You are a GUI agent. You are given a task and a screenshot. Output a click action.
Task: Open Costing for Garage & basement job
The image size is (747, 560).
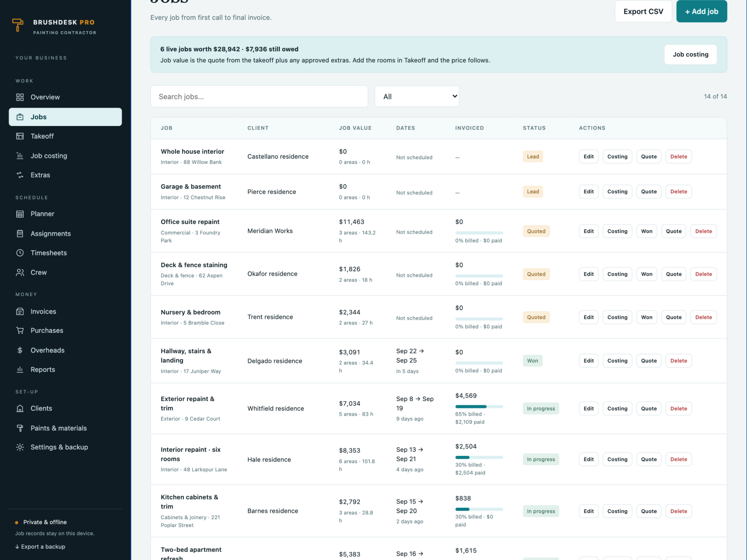tap(617, 192)
